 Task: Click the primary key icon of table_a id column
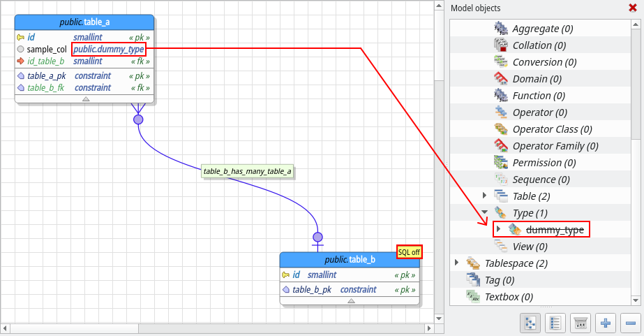tap(20, 38)
